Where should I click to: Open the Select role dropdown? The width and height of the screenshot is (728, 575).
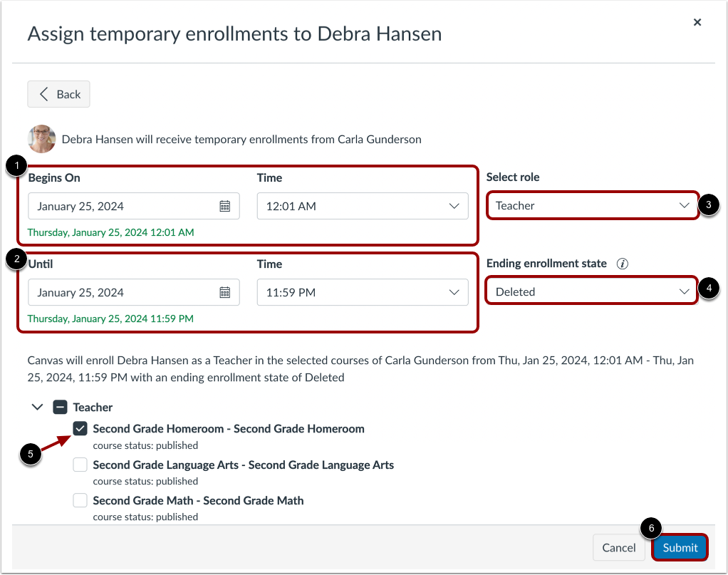(592, 205)
